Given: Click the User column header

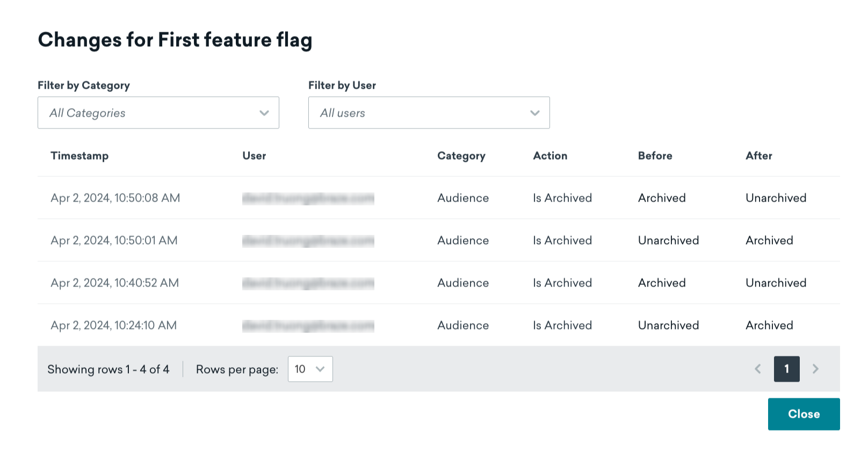Looking at the screenshot, I should click(x=254, y=156).
